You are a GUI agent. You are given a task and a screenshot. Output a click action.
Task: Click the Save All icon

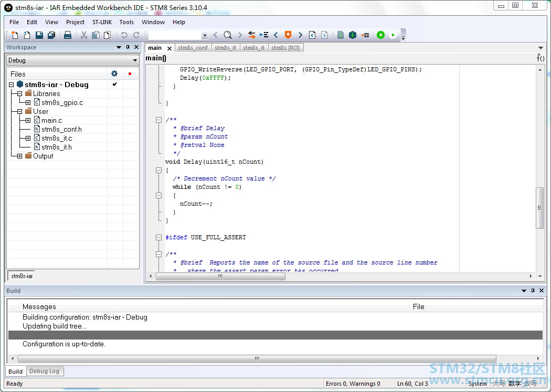51,35
